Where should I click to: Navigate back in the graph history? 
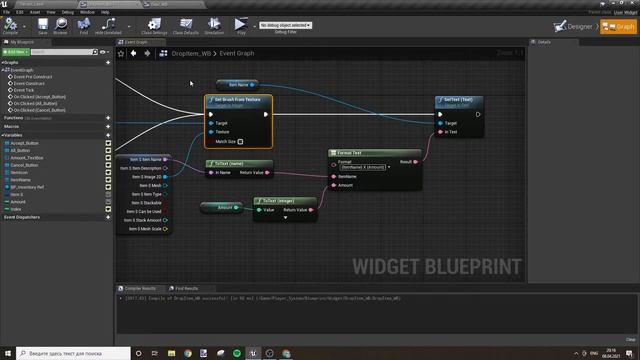click(133, 53)
